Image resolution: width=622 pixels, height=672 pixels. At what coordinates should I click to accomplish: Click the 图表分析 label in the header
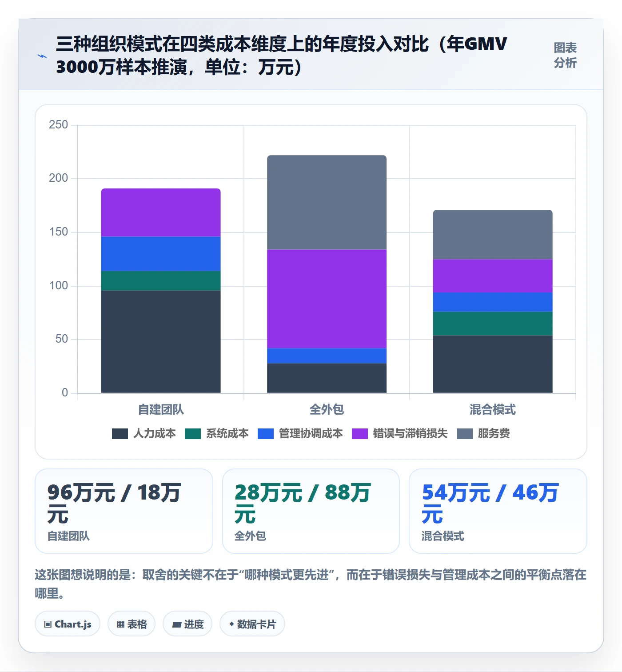[x=565, y=56]
